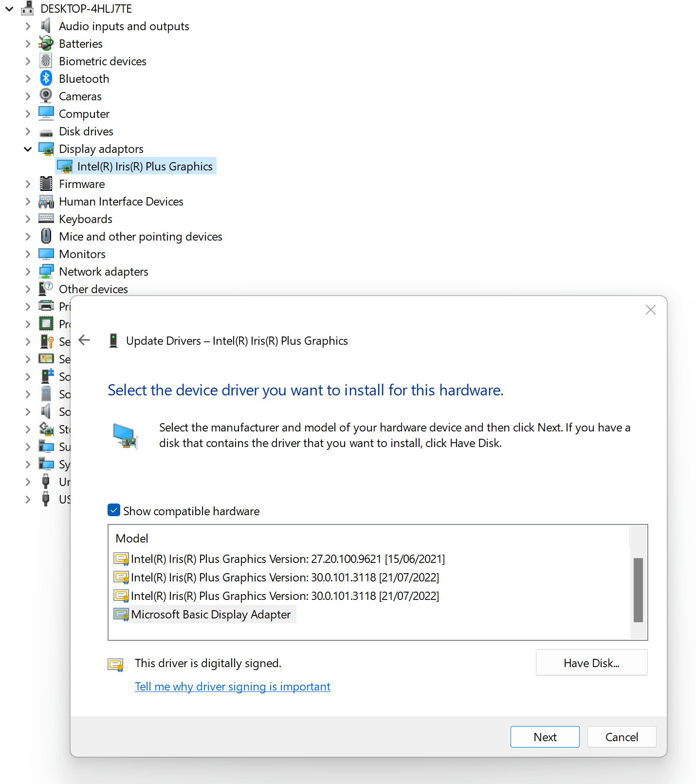Click the Network adapters icon
Viewport: 696px width, 784px height.
(x=46, y=271)
